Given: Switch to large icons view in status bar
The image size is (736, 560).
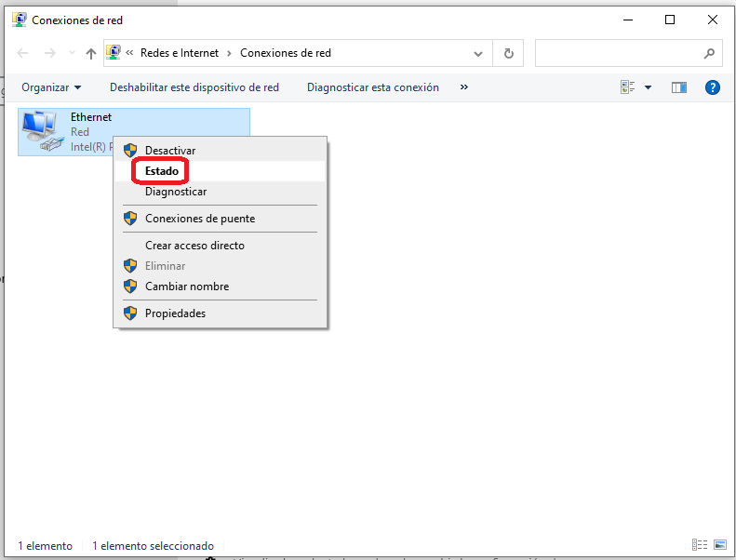Looking at the screenshot, I should (719, 545).
